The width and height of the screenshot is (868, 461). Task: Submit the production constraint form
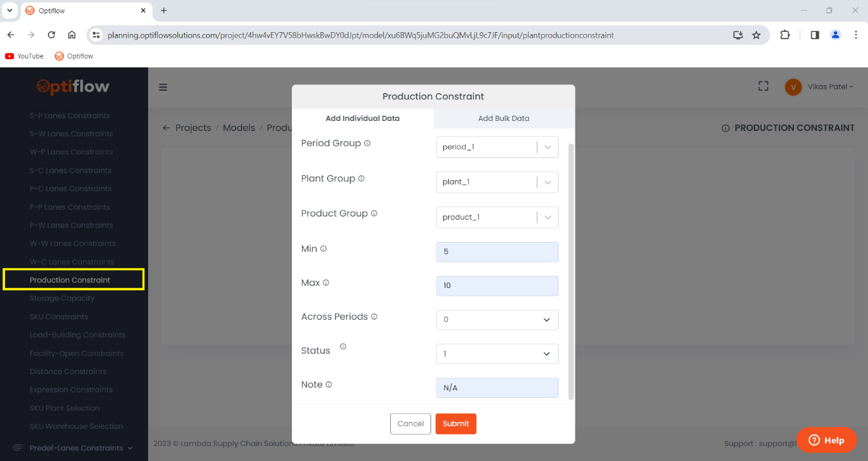pyautogui.click(x=456, y=423)
